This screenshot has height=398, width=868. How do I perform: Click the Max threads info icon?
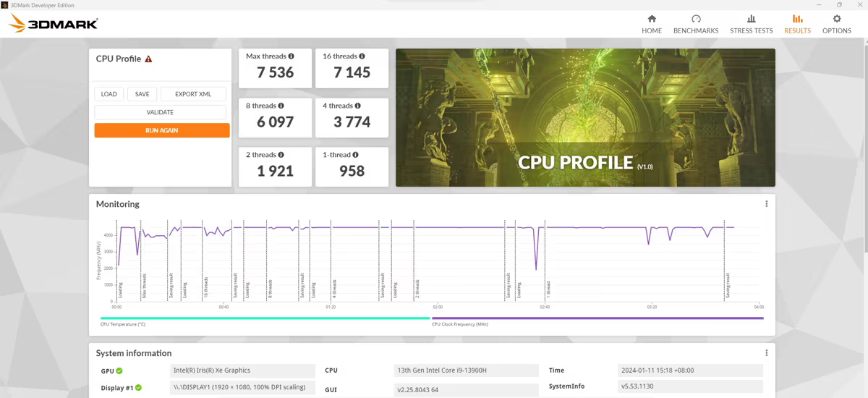[x=292, y=56]
